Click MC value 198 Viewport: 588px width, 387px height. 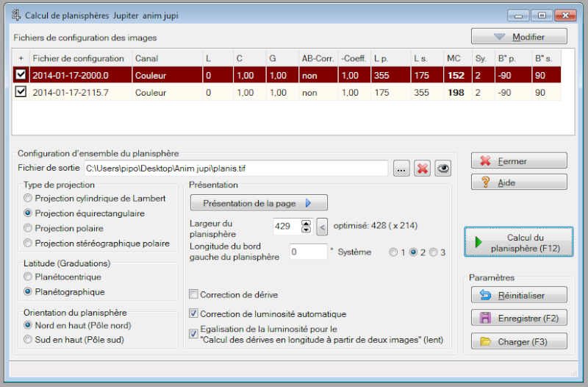pos(456,93)
